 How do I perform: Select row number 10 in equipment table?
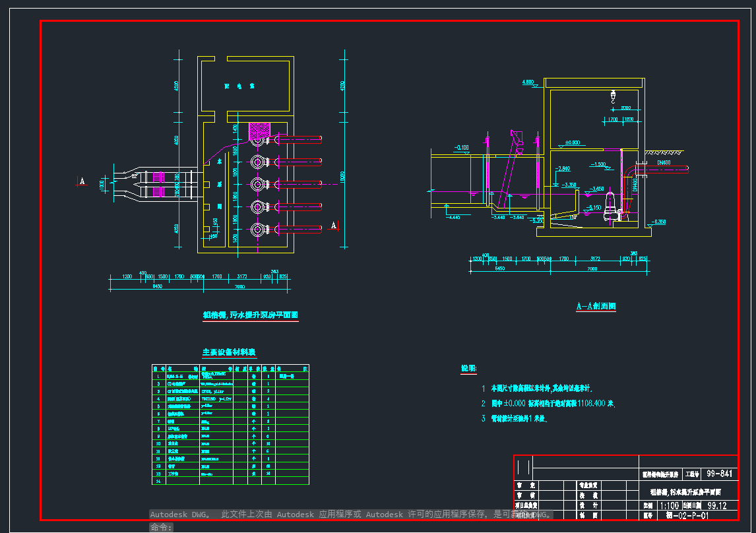[158, 444]
